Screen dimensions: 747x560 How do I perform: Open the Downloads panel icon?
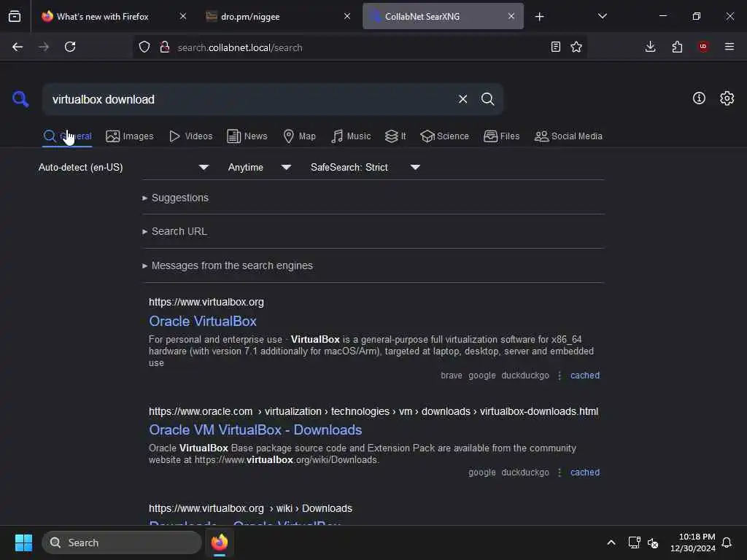click(650, 47)
